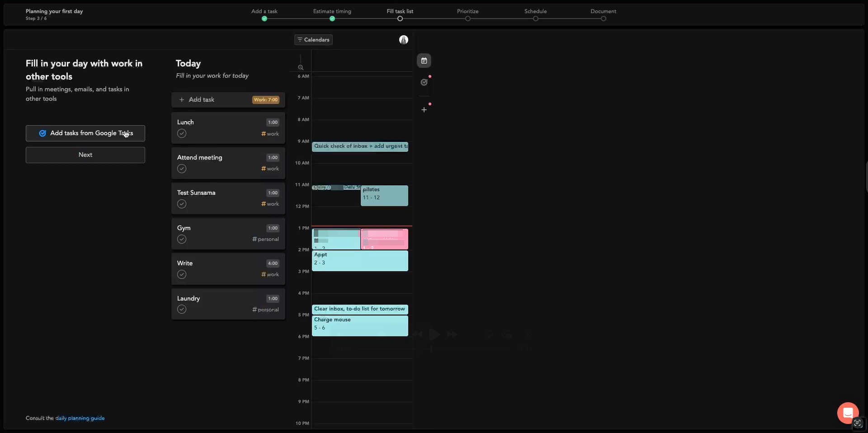Click the plus icon in right sidebar
The image size is (868, 433).
[424, 110]
